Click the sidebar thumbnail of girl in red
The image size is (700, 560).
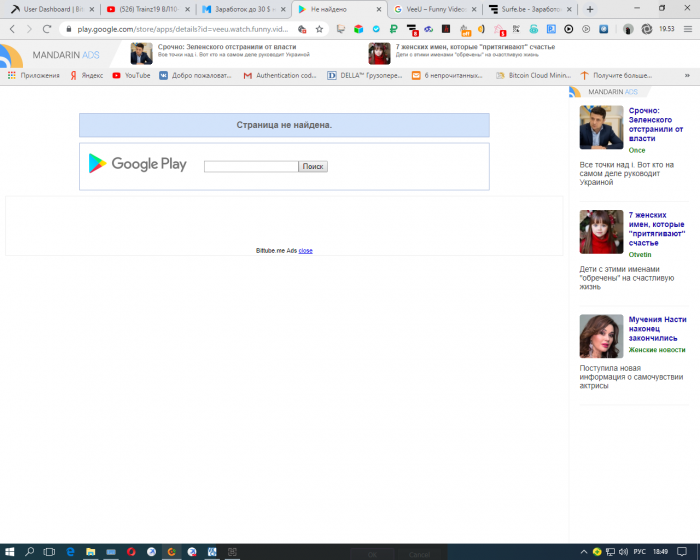pos(601,232)
